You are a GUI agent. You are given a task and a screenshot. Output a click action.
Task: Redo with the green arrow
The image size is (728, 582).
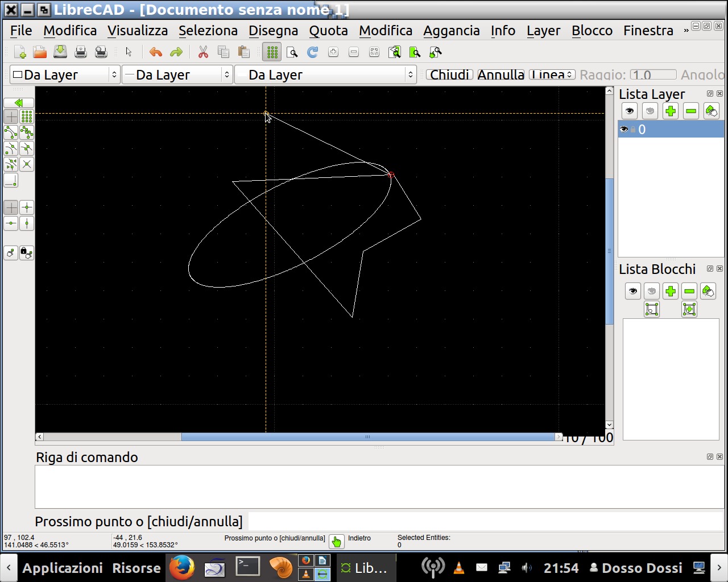(x=176, y=52)
